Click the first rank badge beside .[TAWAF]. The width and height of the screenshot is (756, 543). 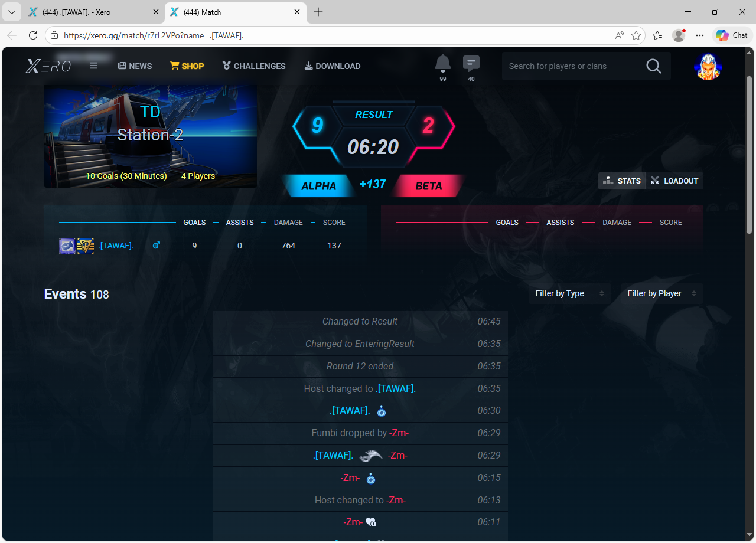tap(67, 246)
